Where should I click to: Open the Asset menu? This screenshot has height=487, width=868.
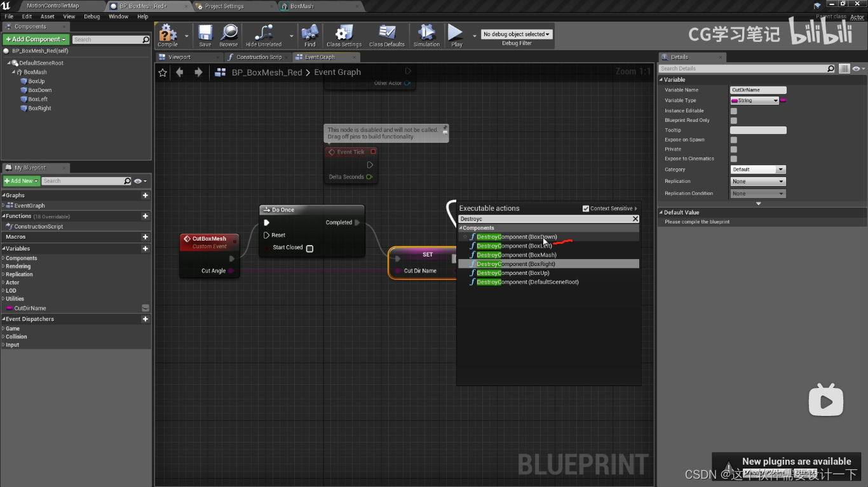point(48,17)
